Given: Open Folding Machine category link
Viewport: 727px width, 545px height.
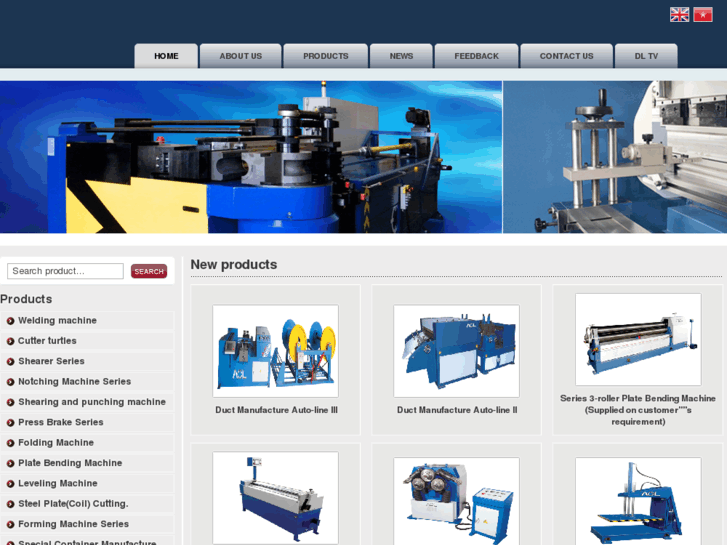Looking at the screenshot, I should click(x=56, y=443).
